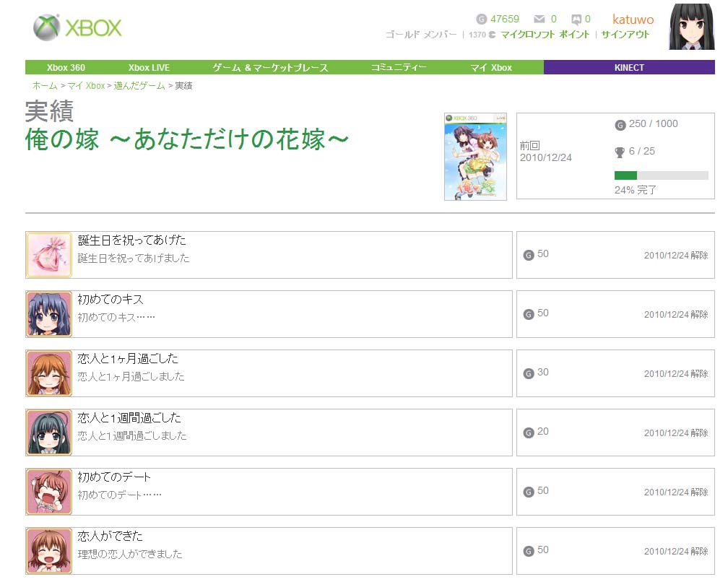Click the 恋人と1ヶ月過ごしました description
Screen dimensions: 728x582
coord(131,376)
